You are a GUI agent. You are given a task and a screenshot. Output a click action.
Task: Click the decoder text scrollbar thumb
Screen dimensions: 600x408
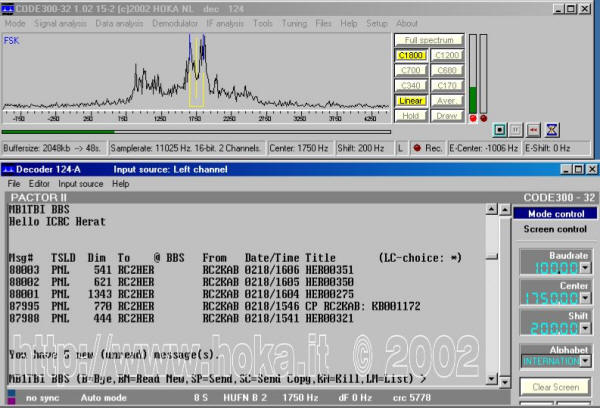[x=491, y=256]
